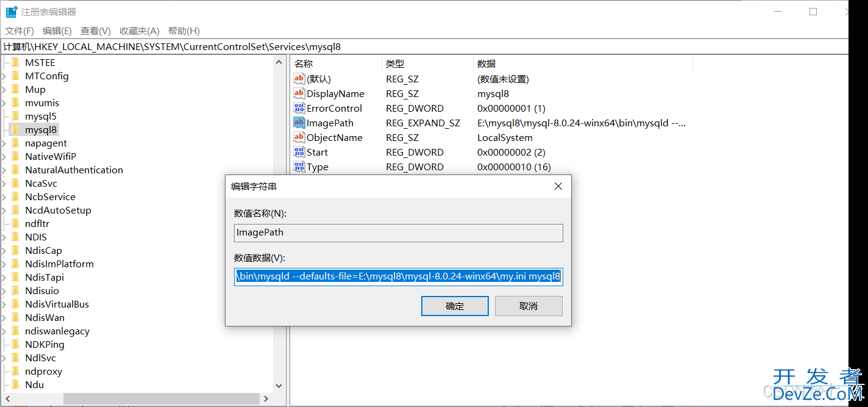This screenshot has height=407, width=868.
Task: Select the NDKPing tree item
Action: click(x=44, y=344)
